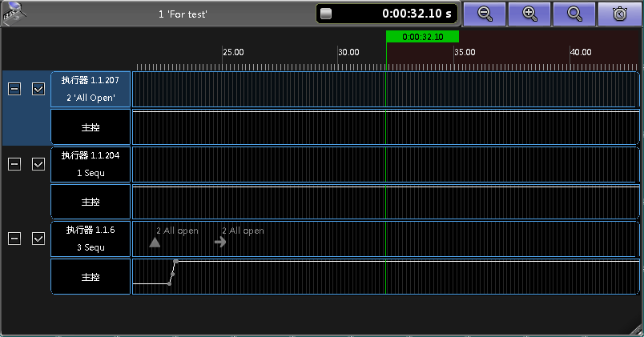This screenshot has width=644, height=337.
Task: Click the 35.00 mark on the time ruler
Action: coord(465,52)
